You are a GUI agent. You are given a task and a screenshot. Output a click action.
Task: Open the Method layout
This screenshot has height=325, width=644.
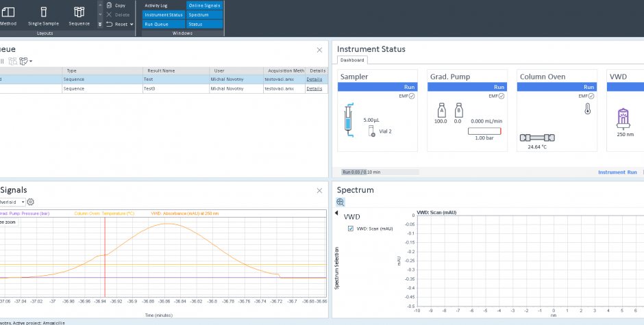[x=8, y=16]
